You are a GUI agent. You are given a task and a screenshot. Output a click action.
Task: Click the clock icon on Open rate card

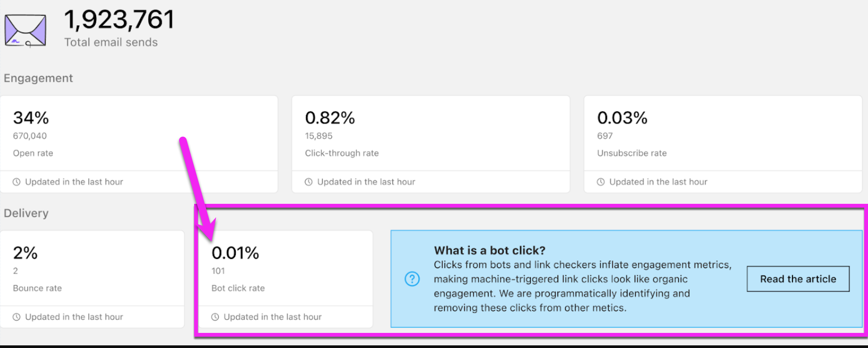(16, 182)
